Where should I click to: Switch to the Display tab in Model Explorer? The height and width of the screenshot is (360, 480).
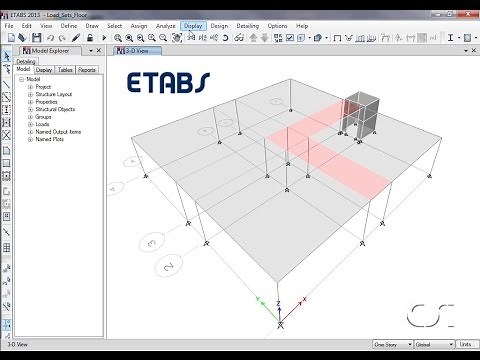click(x=44, y=70)
